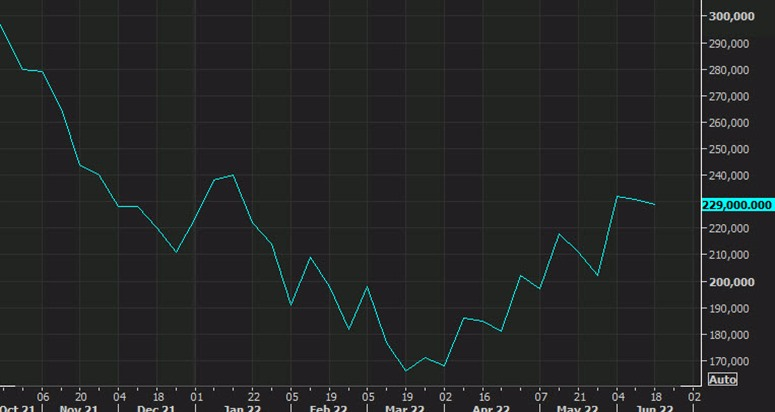This screenshot has height=412, width=775.
Task: Click the 180,000 y-axis label
Action: pos(729,335)
